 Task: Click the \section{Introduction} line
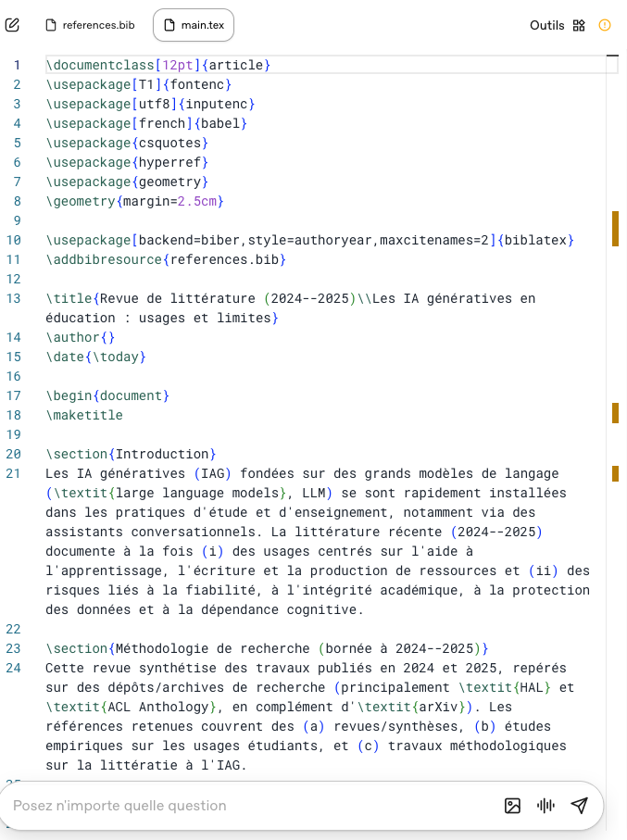[x=131, y=454]
